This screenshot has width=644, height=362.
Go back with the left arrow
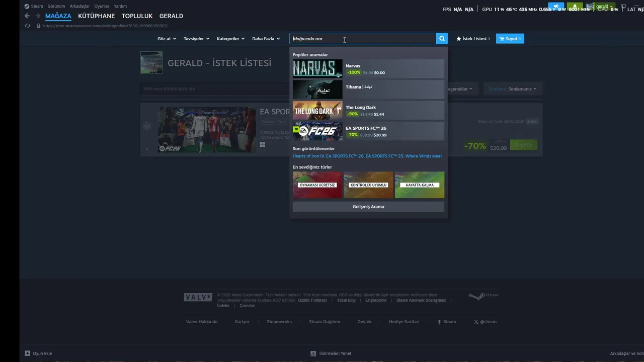pyautogui.click(x=27, y=16)
